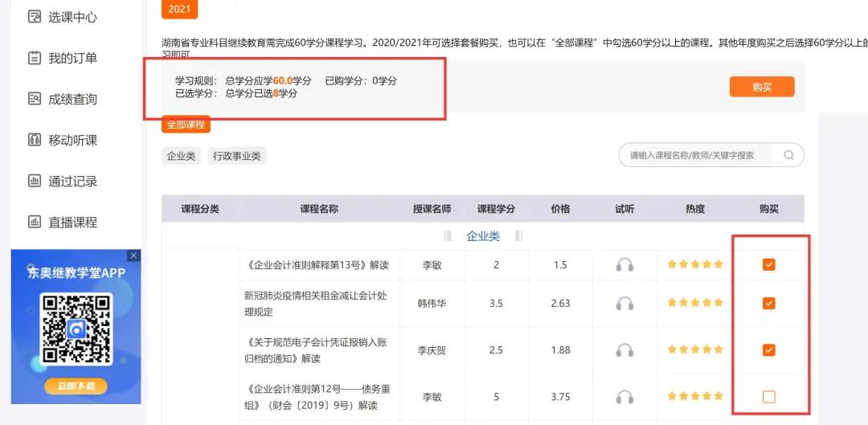Image resolution: width=868 pixels, height=425 pixels.
Task: Click the headphone trial-listen icon for 《企业会计准则解释第13号》解读
Action: pyautogui.click(x=624, y=265)
